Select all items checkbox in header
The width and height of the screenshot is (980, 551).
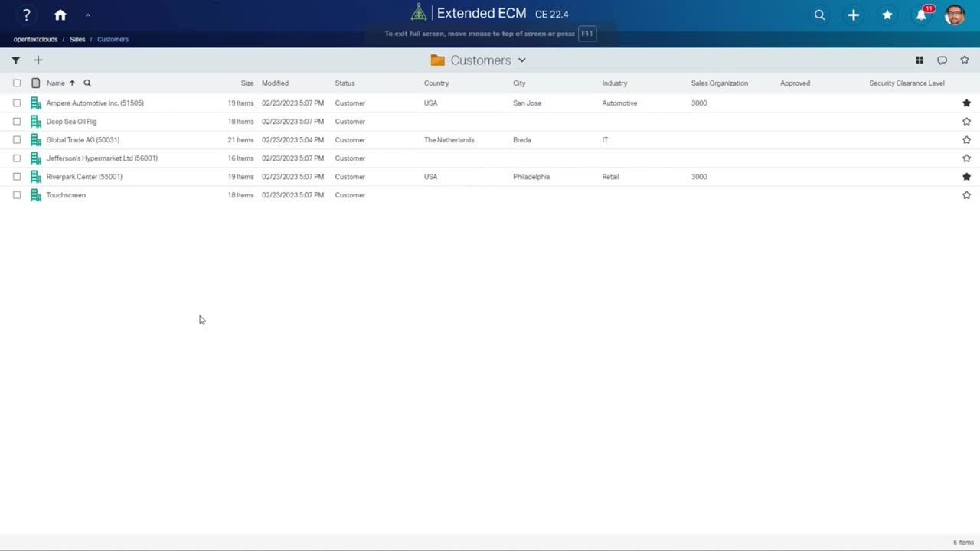(17, 83)
